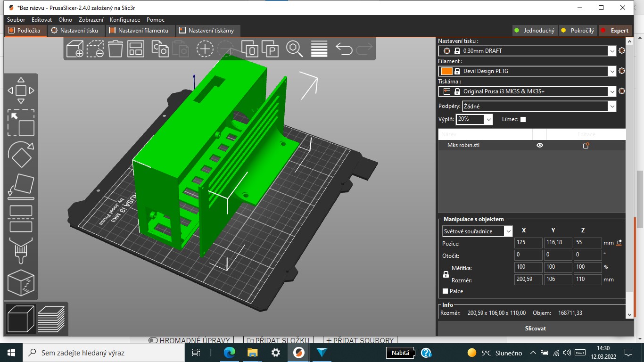This screenshot has width=644, height=362.
Task: Click the Add object toolbar icon
Action: click(75, 49)
